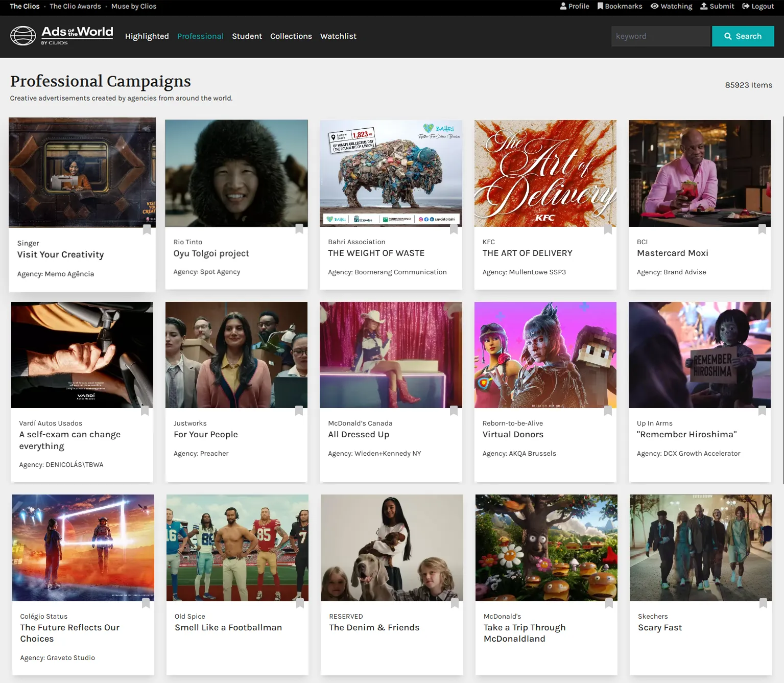The height and width of the screenshot is (683, 784).
Task: Click the Ads of the World globe logo
Action: click(23, 36)
